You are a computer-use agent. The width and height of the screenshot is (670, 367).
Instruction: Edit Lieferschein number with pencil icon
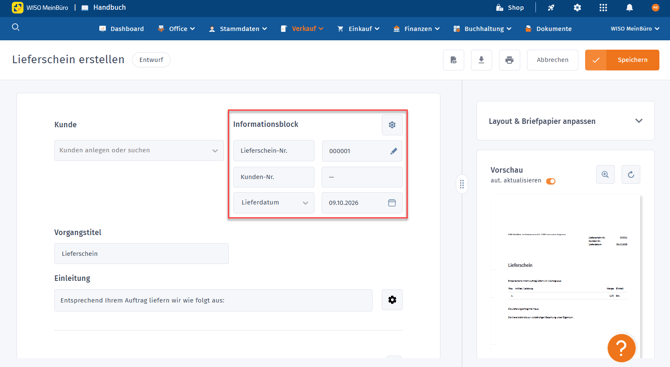click(x=394, y=151)
